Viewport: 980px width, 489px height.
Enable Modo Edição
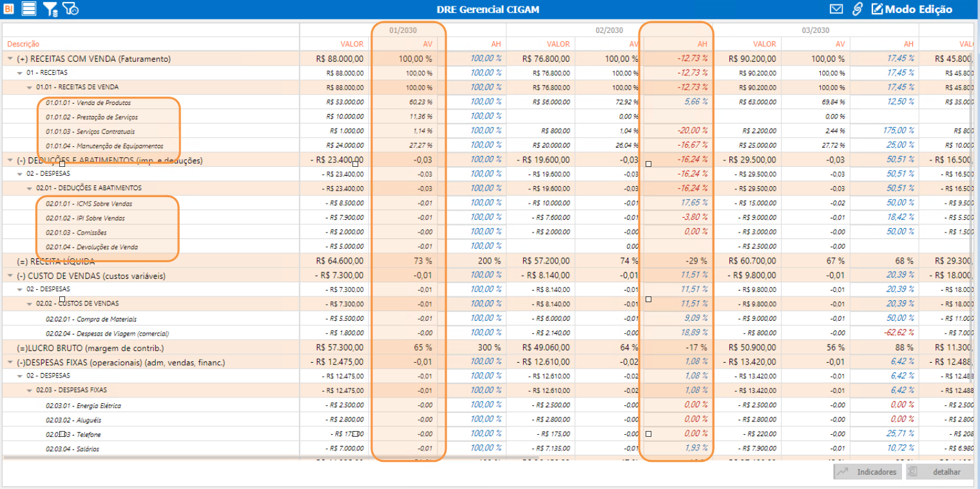912,9
